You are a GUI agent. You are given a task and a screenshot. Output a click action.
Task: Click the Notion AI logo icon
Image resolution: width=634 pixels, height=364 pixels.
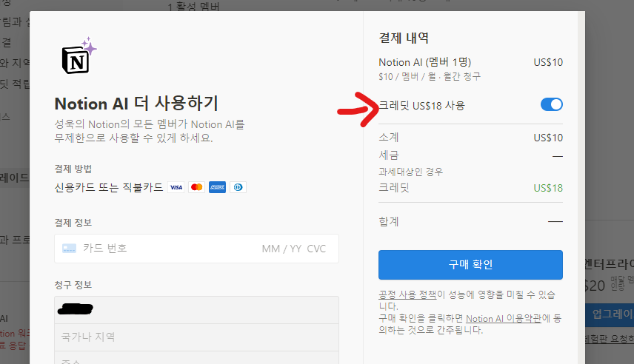[x=79, y=55]
